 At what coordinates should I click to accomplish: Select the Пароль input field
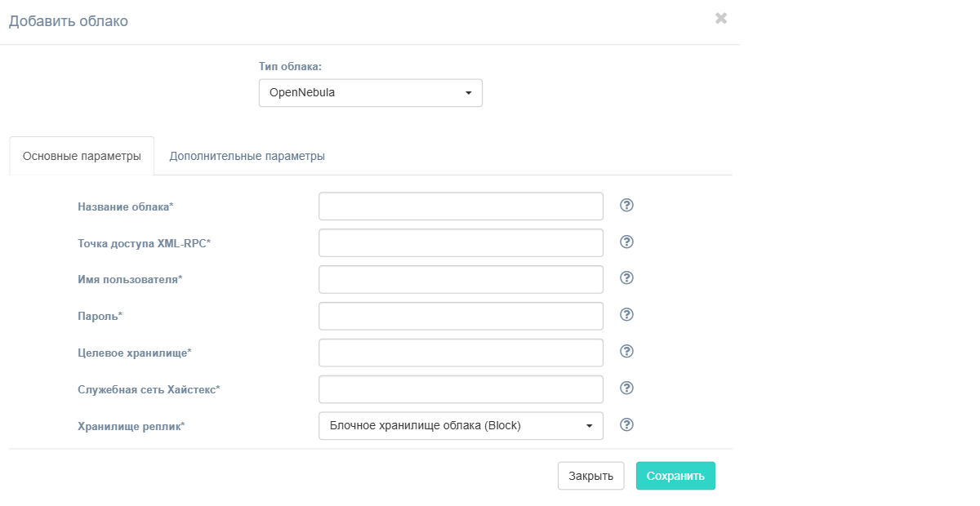click(460, 315)
